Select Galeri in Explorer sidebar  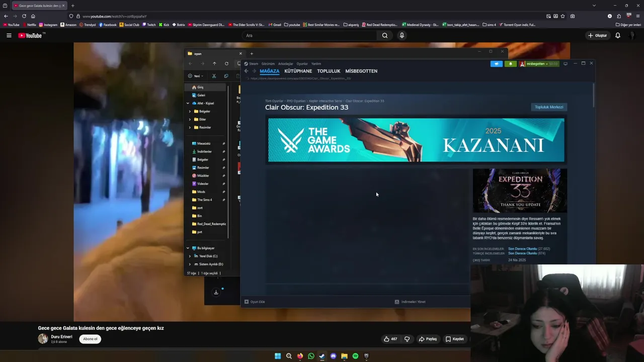(x=201, y=95)
